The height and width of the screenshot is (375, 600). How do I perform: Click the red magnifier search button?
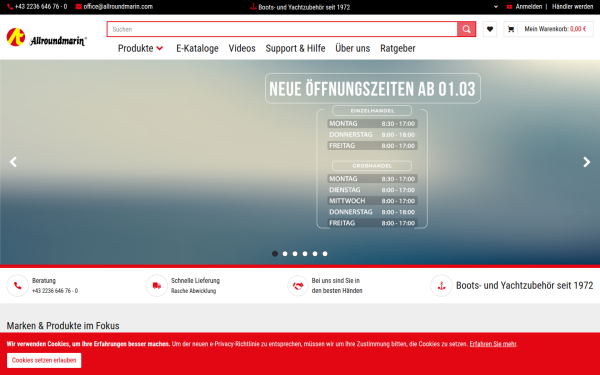tap(466, 29)
